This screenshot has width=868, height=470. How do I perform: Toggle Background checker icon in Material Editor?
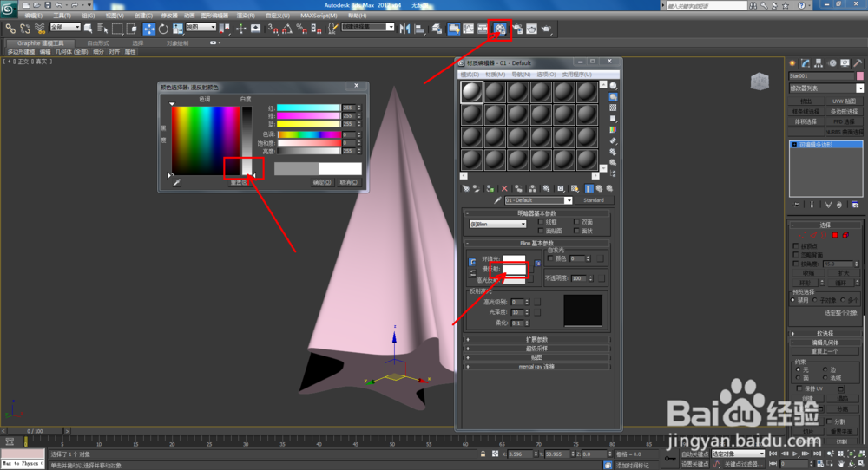pos(614,108)
